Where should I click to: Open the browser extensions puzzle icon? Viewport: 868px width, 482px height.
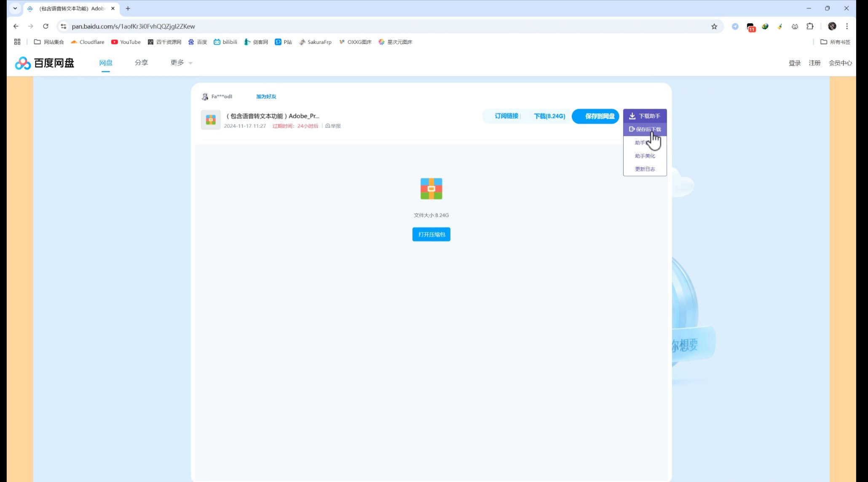pos(810,27)
